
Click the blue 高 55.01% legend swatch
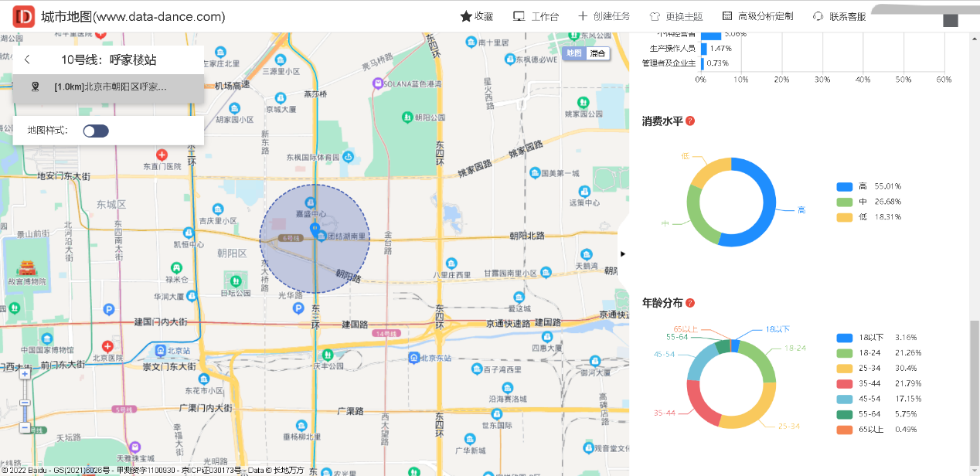[x=844, y=186]
